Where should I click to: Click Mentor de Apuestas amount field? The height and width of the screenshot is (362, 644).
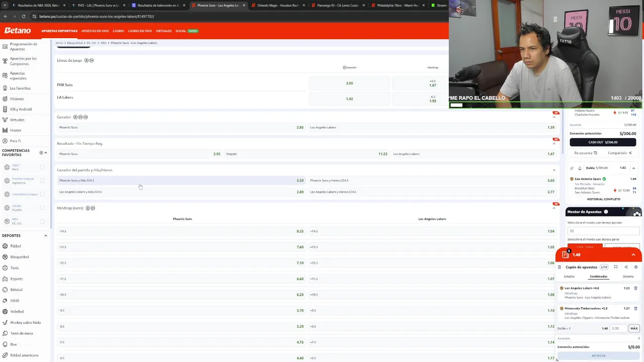click(x=603, y=231)
